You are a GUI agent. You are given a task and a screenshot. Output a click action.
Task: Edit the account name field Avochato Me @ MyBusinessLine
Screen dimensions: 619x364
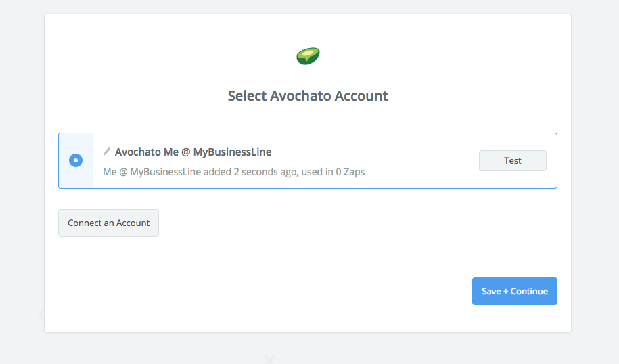tap(280, 152)
